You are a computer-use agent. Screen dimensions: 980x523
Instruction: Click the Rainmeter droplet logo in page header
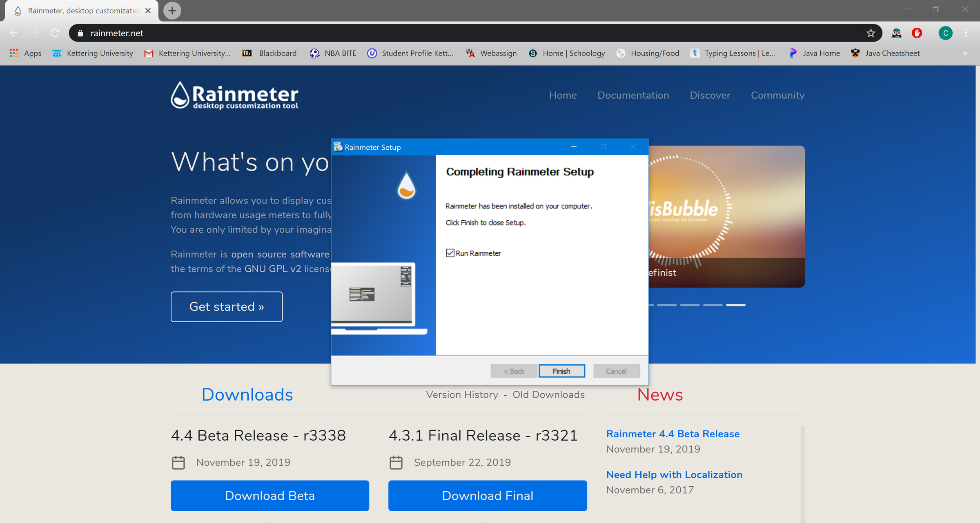click(x=180, y=95)
